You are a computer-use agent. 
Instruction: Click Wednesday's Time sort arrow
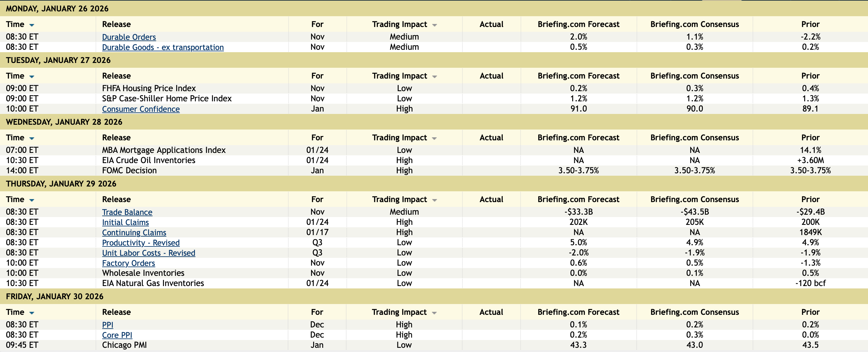coord(32,139)
